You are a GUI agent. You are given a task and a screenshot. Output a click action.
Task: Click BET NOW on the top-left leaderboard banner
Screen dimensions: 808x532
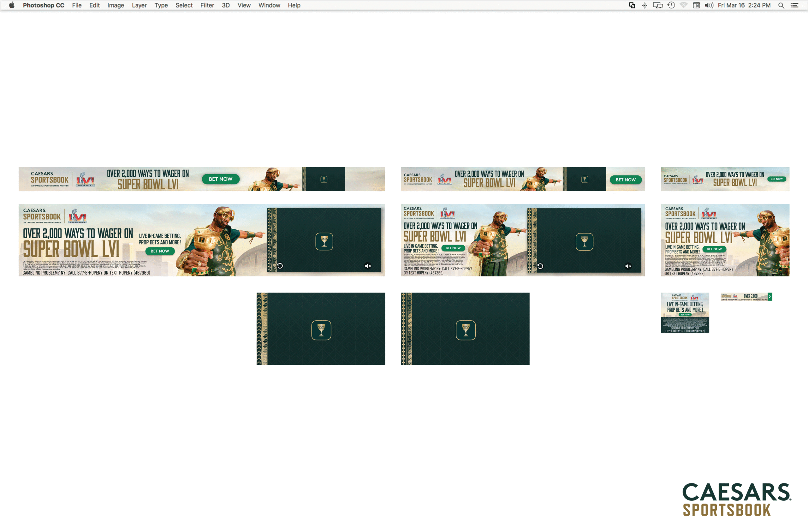pyautogui.click(x=221, y=179)
